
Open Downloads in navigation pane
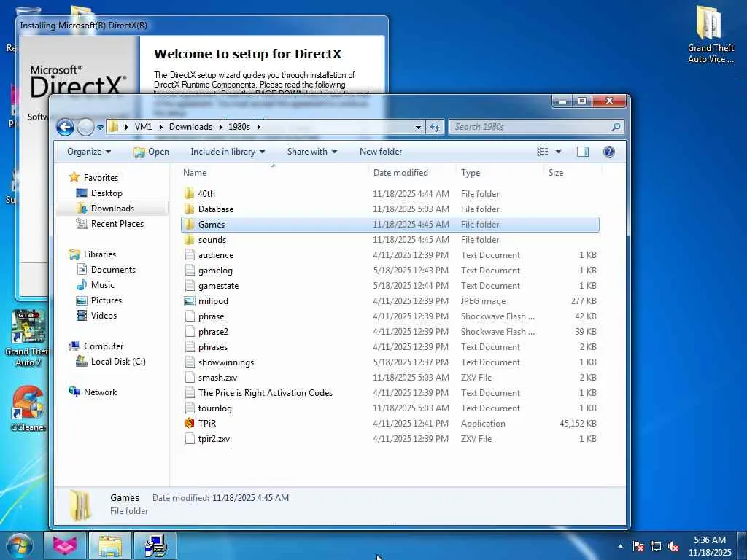pyautogui.click(x=112, y=208)
